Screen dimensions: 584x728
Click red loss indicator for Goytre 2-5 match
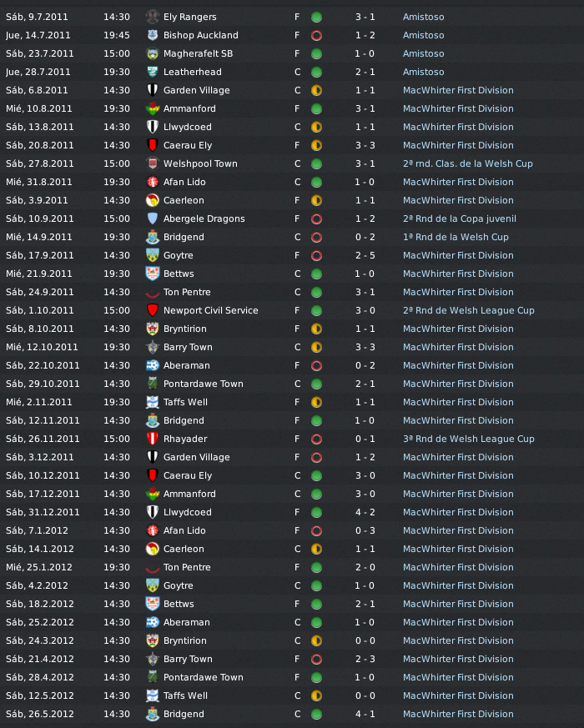[316, 255]
